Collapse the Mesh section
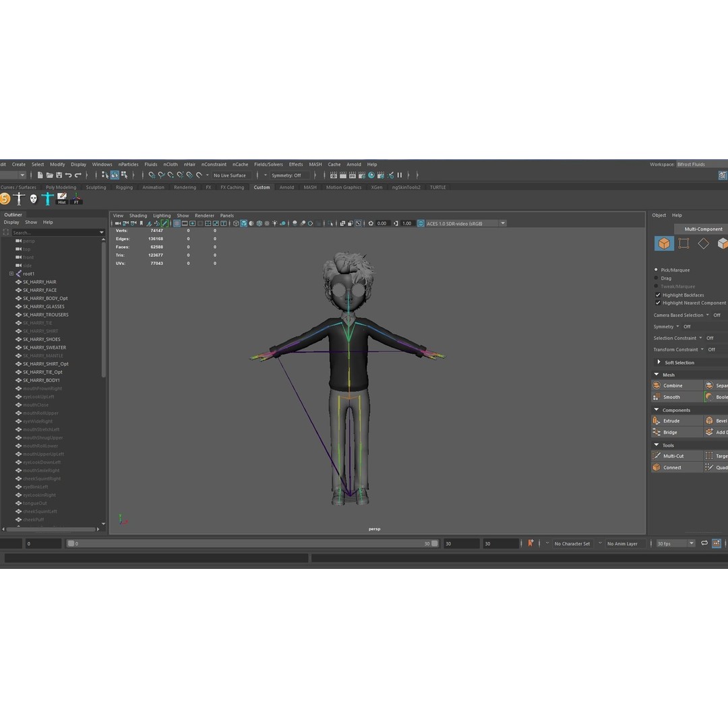Screen dimensions: 728x728 pos(657,374)
